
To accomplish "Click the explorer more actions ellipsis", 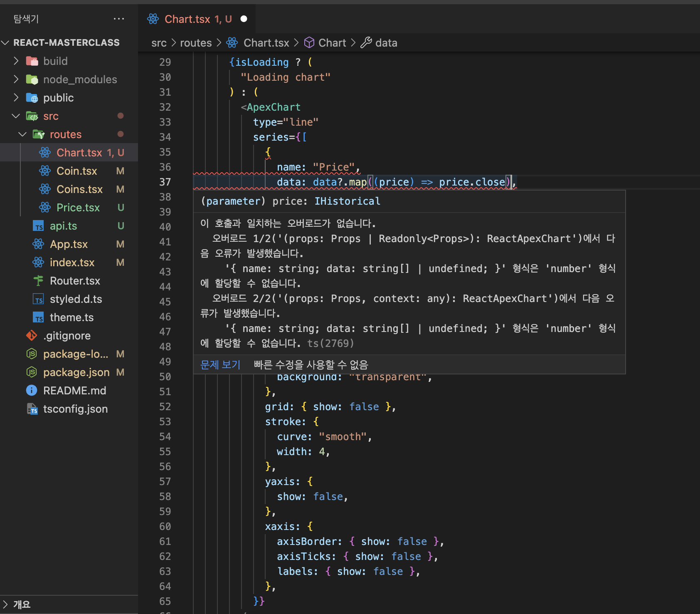I will pos(119,19).
